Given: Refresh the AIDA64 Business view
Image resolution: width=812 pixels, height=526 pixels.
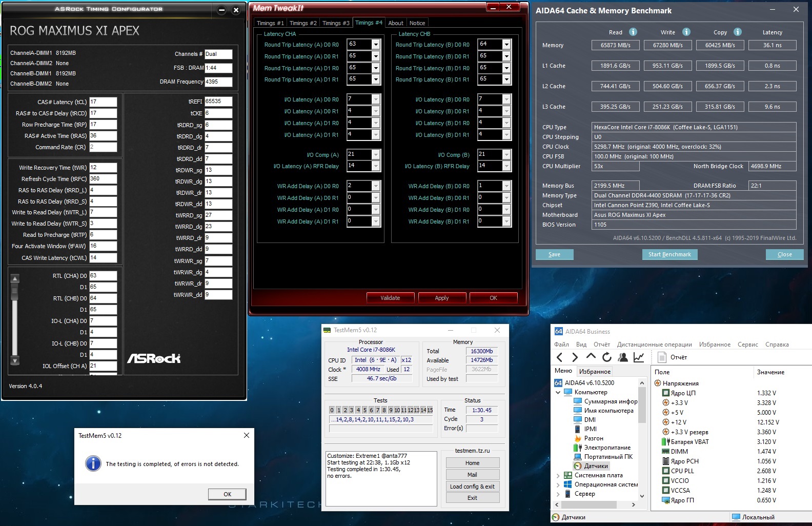Looking at the screenshot, I should click(x=607, y=357).
